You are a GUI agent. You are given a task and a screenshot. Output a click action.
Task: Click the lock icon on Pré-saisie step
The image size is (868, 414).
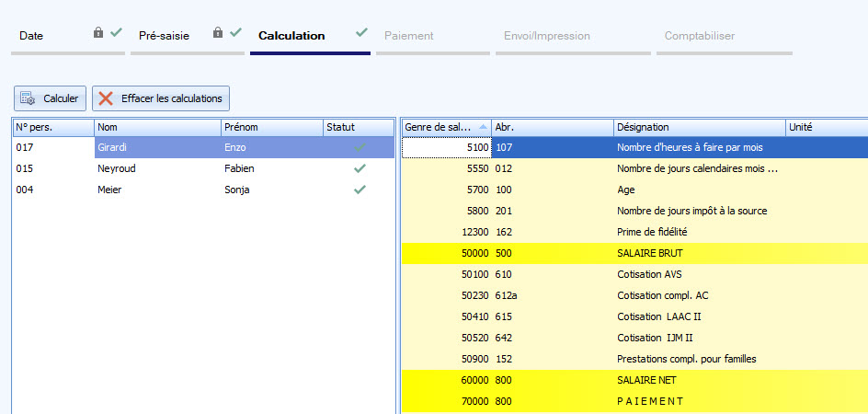(x=218, y=33)
